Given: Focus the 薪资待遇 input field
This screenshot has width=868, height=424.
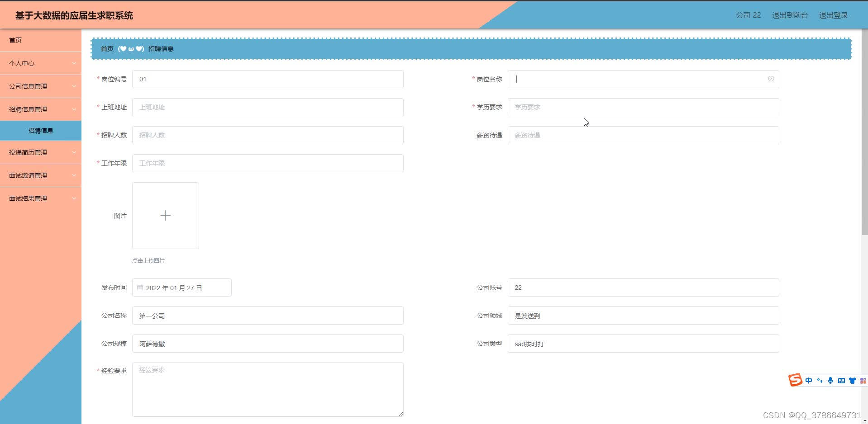Looking at the screenshot, I should [x=643, y=135].
